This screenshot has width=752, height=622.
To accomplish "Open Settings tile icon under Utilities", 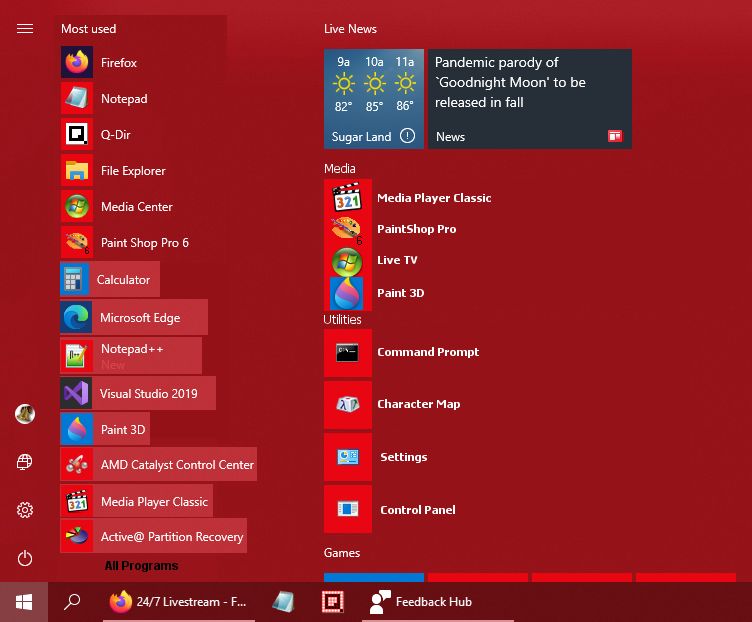I will click(x=348, y=457).
